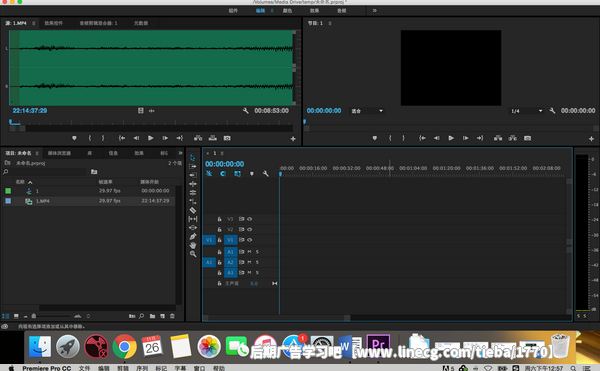Click New Item icon in Project panel

pos(162,316)
